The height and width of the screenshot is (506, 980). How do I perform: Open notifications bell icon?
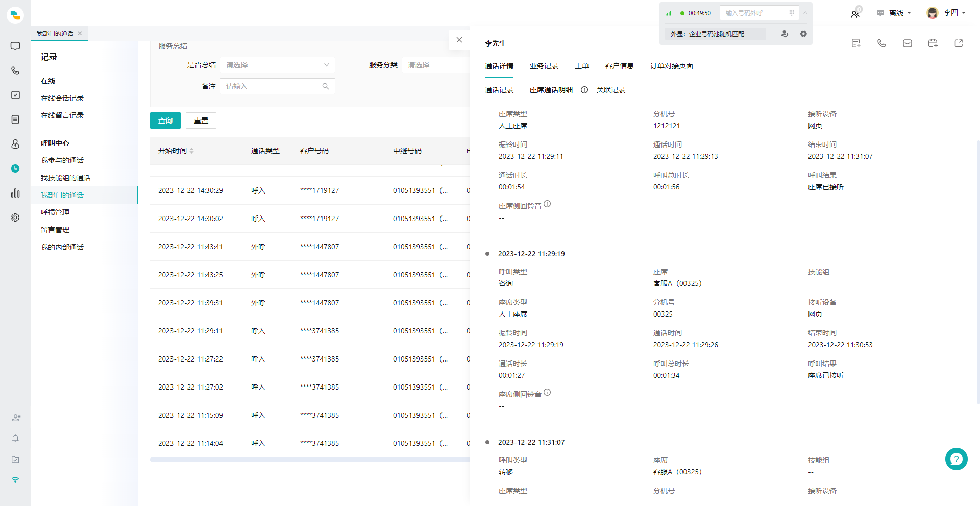point(15,438)
